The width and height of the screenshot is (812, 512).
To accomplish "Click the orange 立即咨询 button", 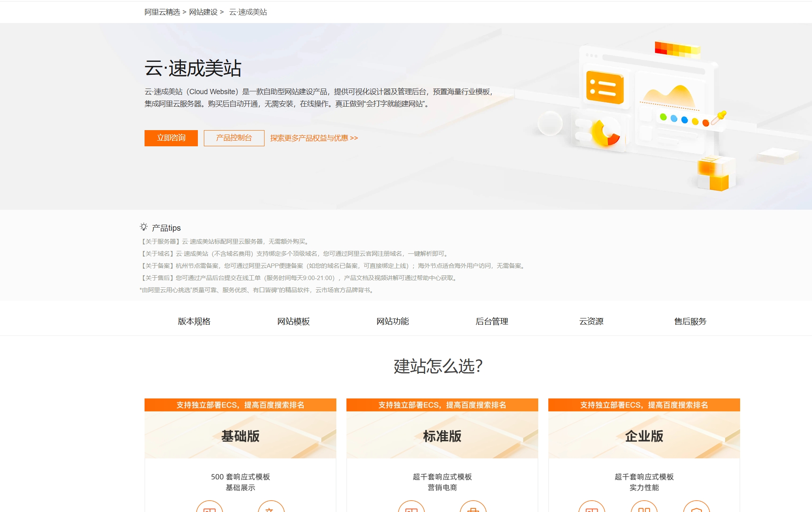I will [x=171, y=138].
